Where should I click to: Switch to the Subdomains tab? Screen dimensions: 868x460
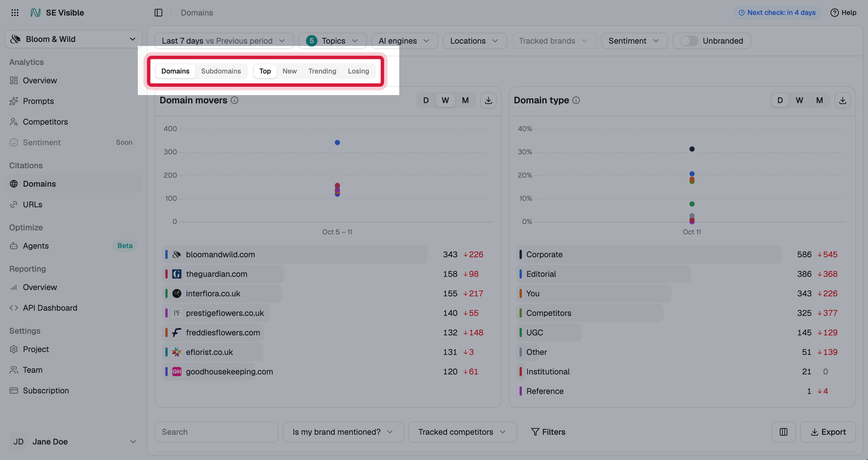pyautogui.click(x=221, y=71)
